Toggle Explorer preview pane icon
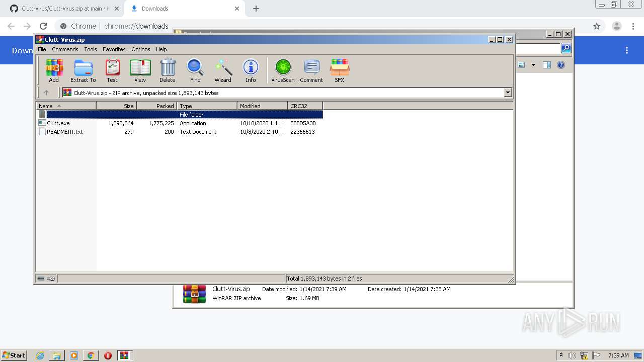644x362 pixels. pos(547,65)
